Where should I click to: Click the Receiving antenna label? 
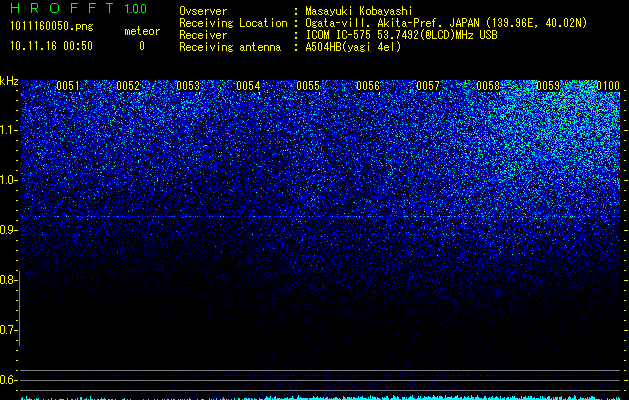pyautogui.click(x=230, y=47)
